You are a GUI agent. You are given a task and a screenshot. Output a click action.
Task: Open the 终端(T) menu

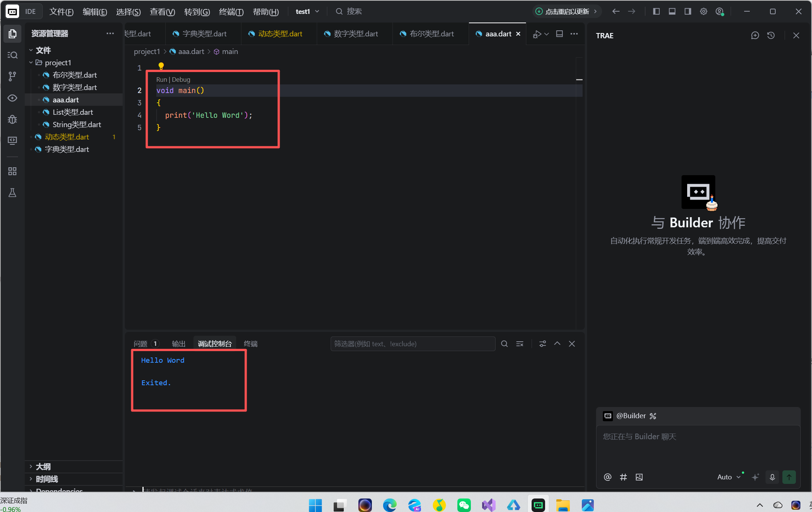[231, 12]
